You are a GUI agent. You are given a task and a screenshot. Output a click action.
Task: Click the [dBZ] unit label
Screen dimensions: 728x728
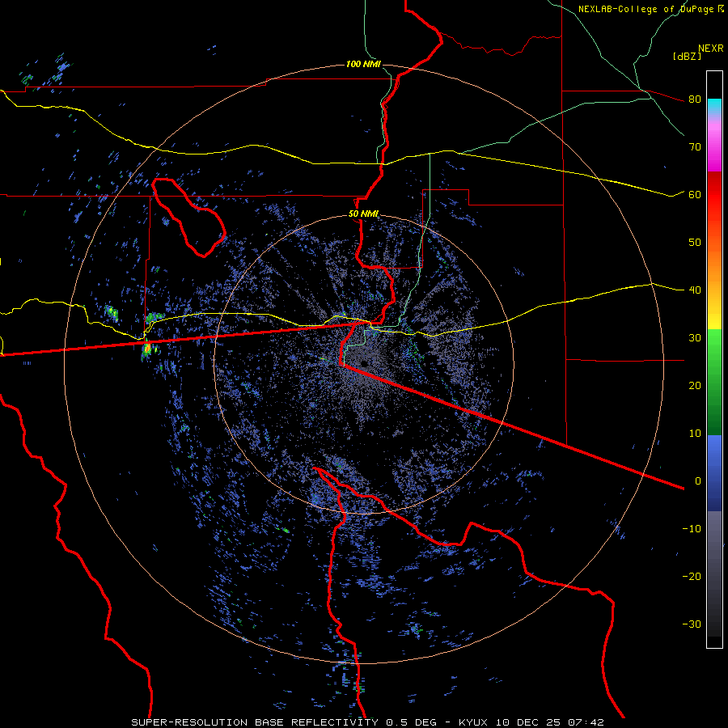[x=687, y=56]
